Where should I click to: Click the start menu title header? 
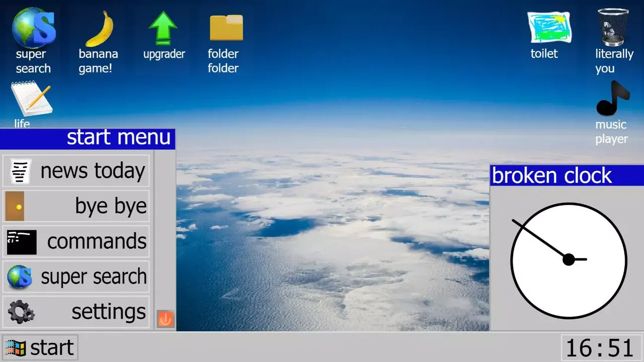point(88,138)
